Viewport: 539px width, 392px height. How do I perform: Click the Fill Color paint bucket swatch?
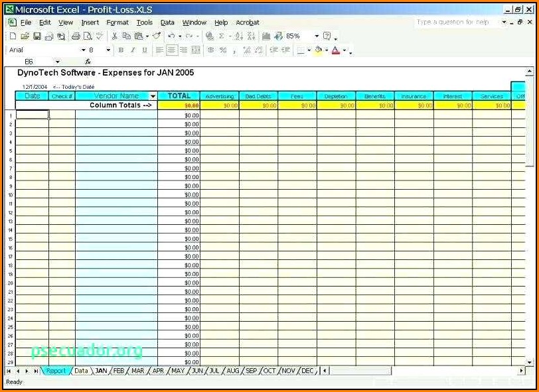click(319, 50)
